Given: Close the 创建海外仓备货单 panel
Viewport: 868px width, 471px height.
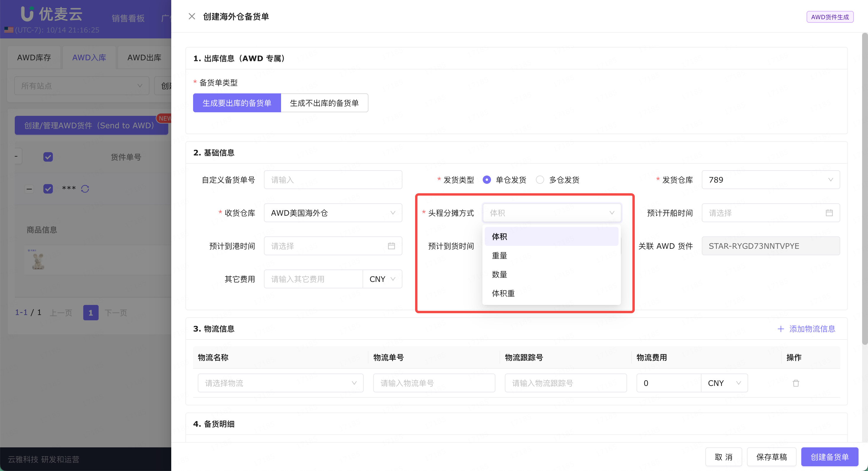Looking at the screenshot, I should point(192,17).
